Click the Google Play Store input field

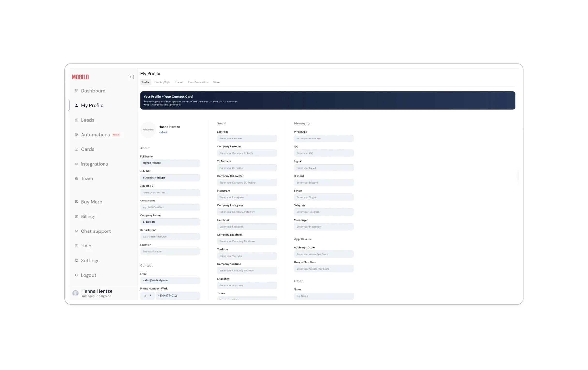(324, 269)
